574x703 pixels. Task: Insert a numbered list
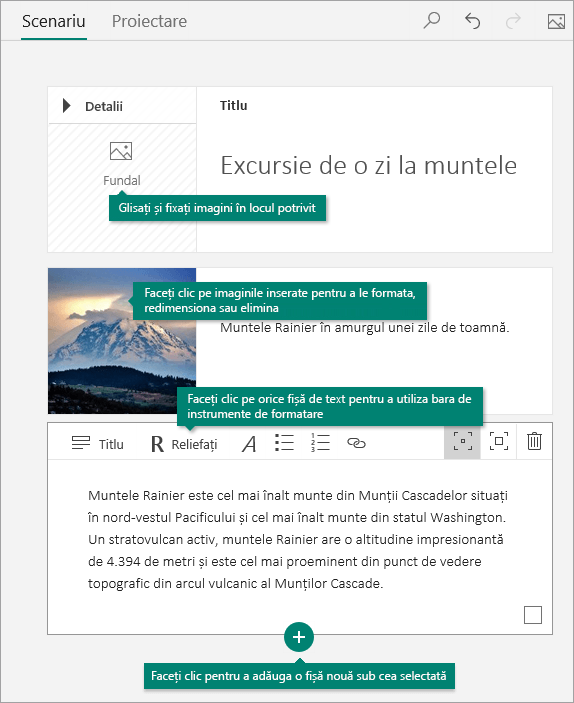(x=320, y=443)
